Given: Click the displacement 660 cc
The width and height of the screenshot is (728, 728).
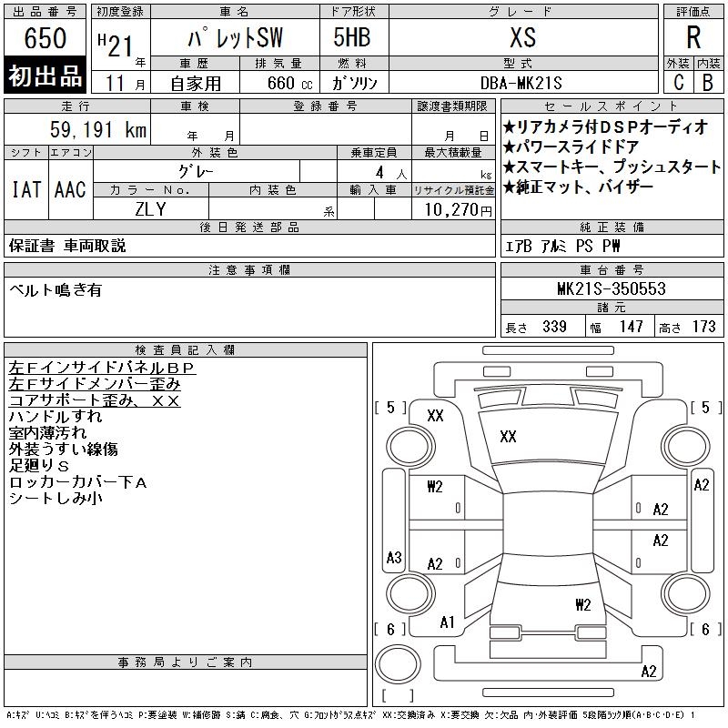Looking at the screenshot, I should 289,83.
